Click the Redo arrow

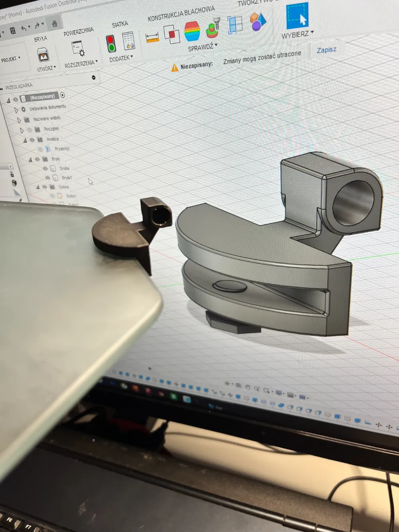click(37, 26)
